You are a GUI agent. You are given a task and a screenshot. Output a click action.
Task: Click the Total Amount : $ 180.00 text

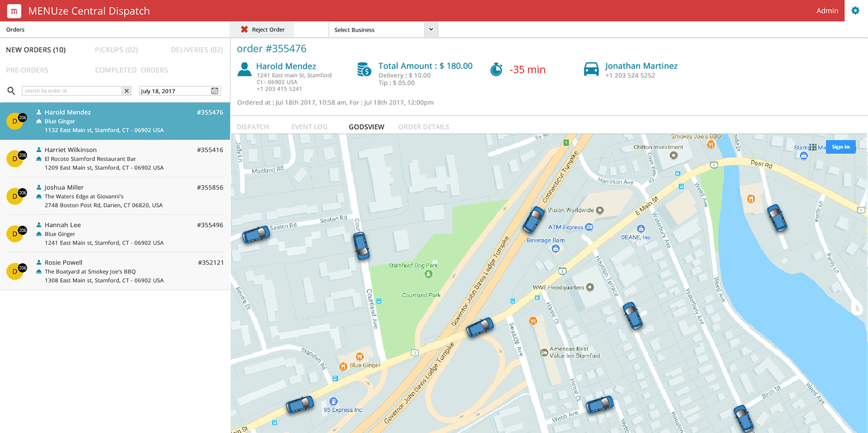click(x=425, y=66)
